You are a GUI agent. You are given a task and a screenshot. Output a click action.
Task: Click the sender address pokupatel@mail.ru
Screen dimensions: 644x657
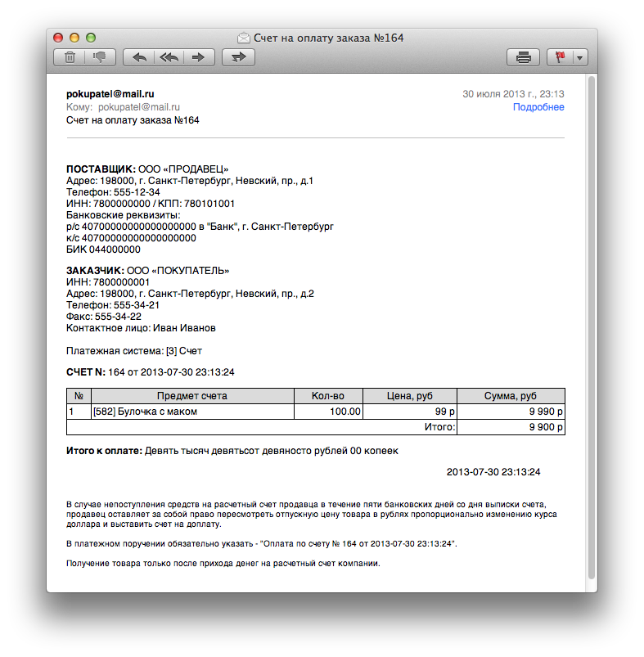click(110, 94)
